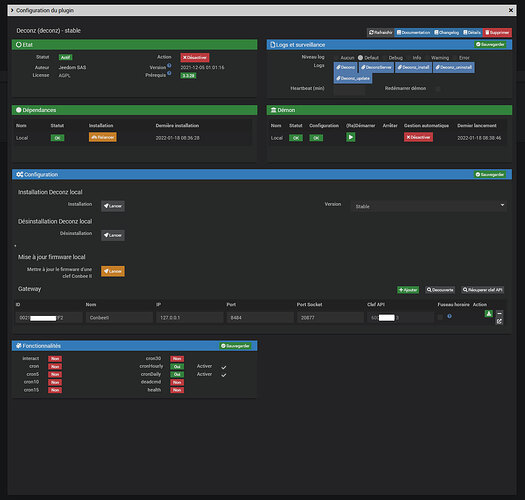
Task: Open the DeconzServer log file
Action: [x=376, y=67]
